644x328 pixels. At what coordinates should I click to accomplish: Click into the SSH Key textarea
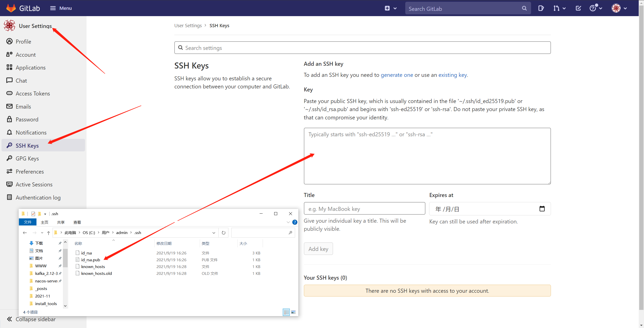click(x=427, y=156)
